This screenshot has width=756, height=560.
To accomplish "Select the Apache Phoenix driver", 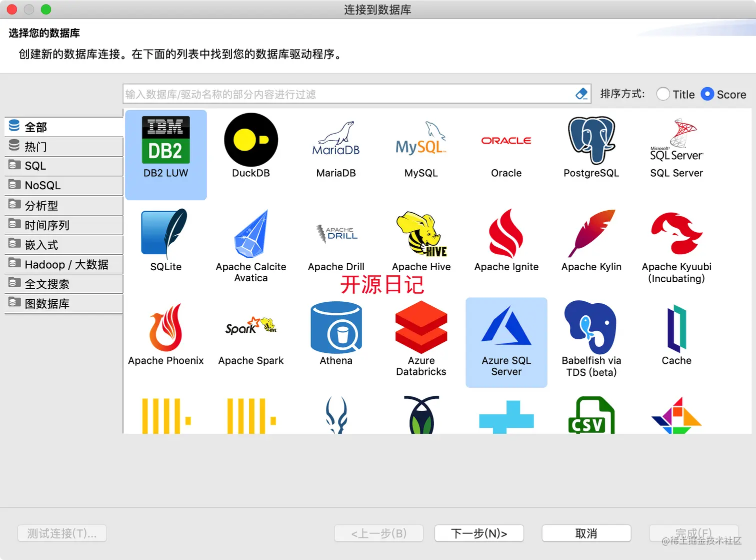I will coord(166,334).
